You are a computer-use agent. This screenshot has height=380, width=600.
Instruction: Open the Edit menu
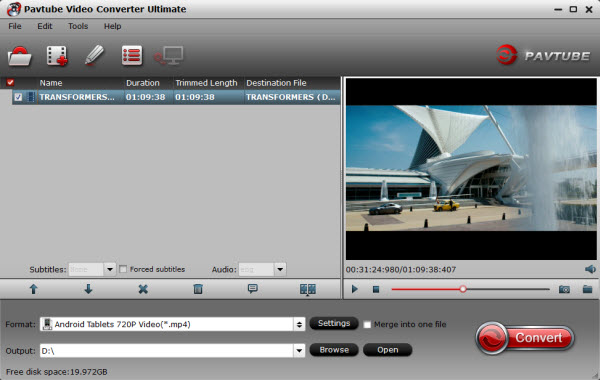click(44, 26)
